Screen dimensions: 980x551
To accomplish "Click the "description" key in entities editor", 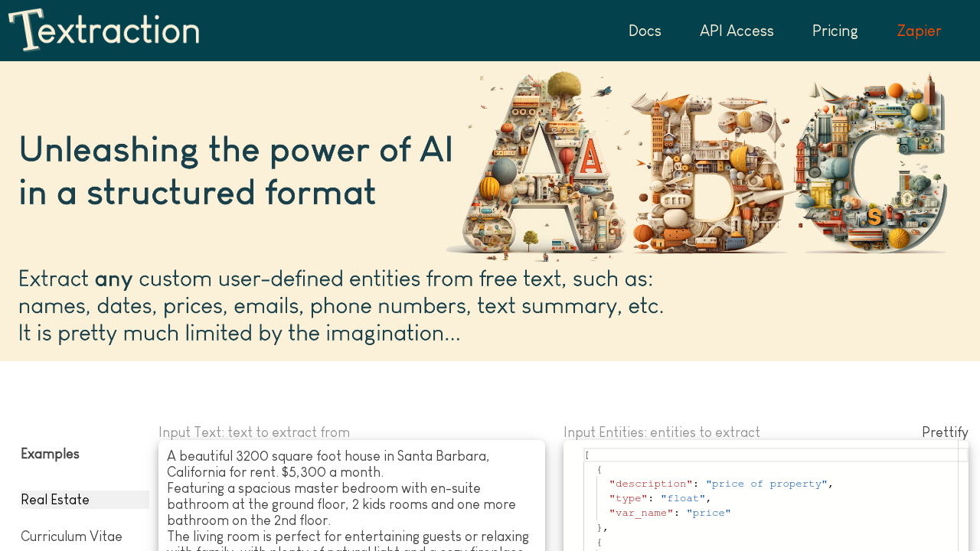I will tap(651, 484).
